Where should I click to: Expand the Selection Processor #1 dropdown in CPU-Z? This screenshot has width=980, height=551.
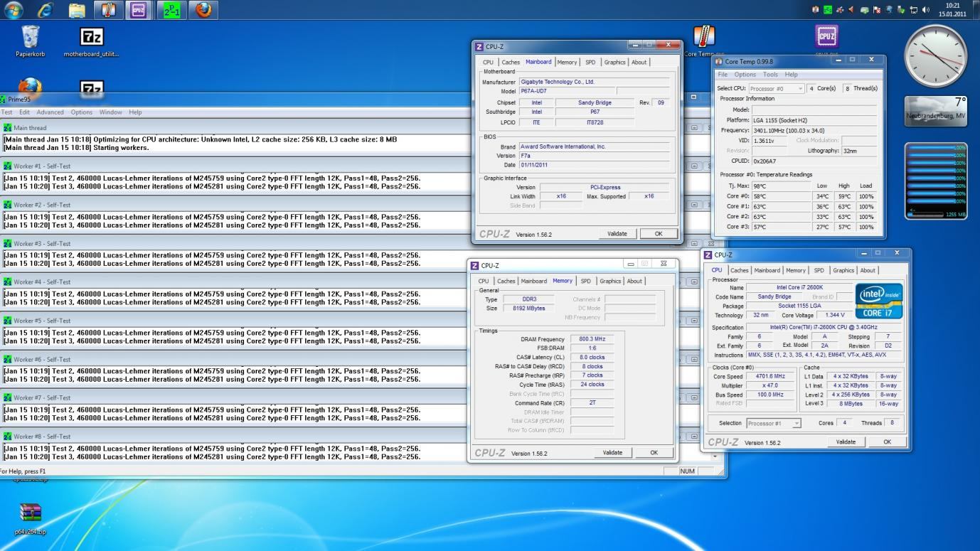tap(773, 423)
